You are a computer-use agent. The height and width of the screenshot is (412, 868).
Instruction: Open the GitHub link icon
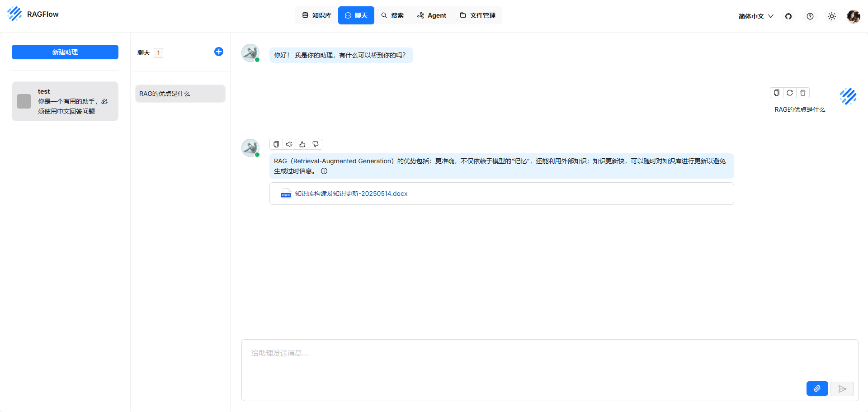point(788,16)
